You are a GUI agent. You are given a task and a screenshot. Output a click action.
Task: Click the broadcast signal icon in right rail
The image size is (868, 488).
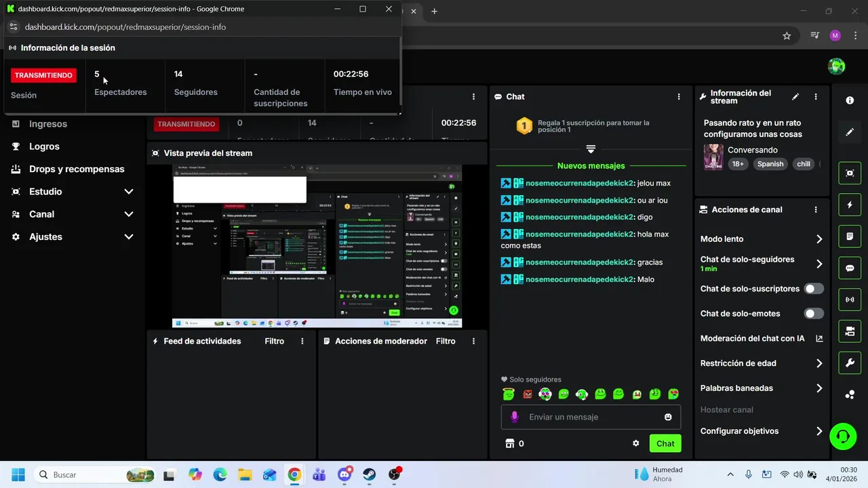tap(850, 300)
